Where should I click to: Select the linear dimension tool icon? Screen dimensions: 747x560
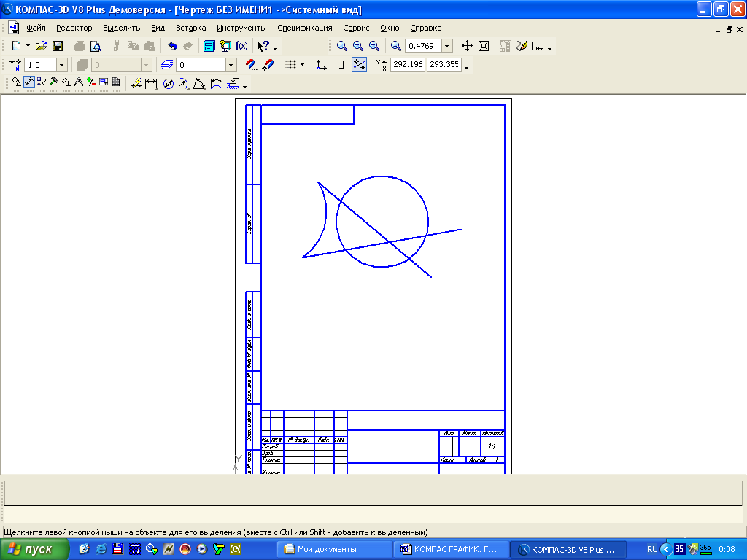[x=152, y=84]
